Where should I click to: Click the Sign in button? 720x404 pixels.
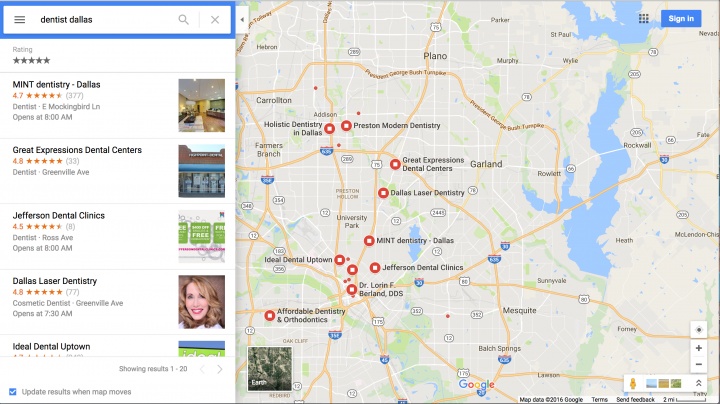681,18
